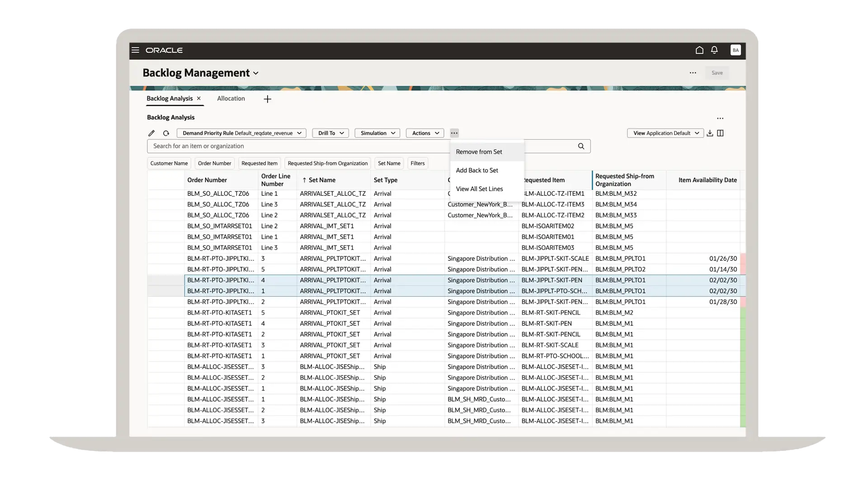This screenshot has height=488, width=868.
Task: Close the Backlog Analysis tab
Action: coord(199,99)
